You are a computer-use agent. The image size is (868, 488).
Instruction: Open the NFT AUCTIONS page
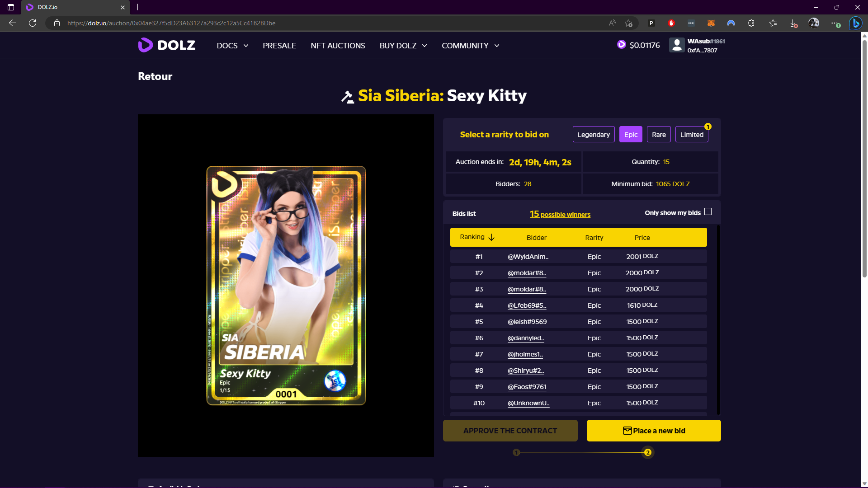(x=338, y=46)
